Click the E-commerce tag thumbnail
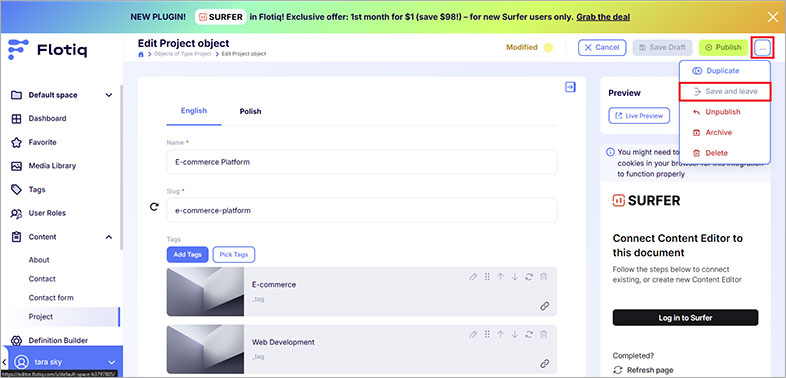Screen dimensions: 786x378 206,292
